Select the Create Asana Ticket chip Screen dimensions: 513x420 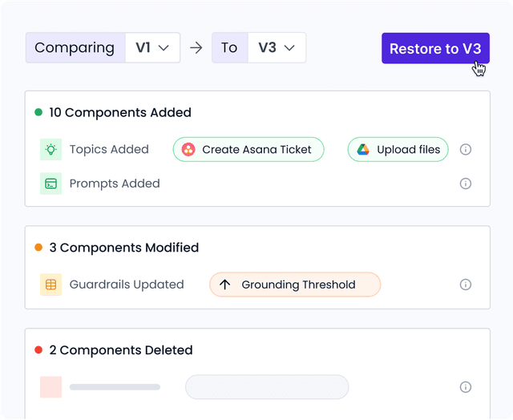point(248,150)
